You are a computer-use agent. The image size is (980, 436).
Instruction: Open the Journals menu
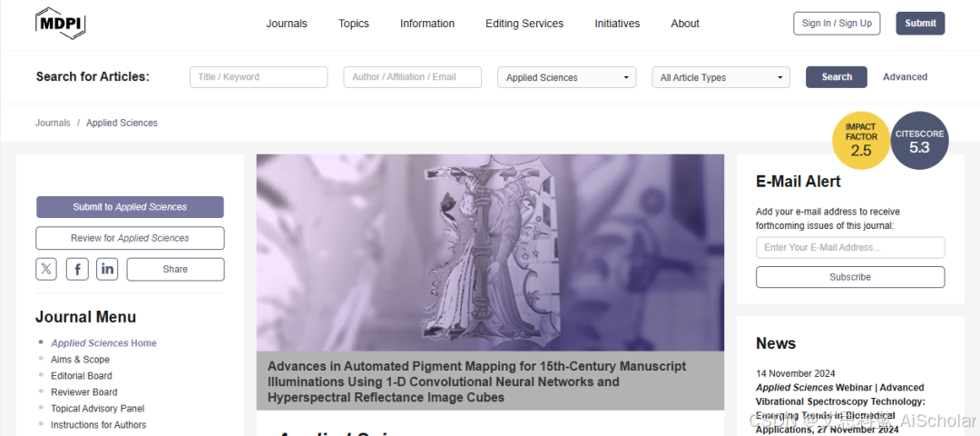coord(287,23)
